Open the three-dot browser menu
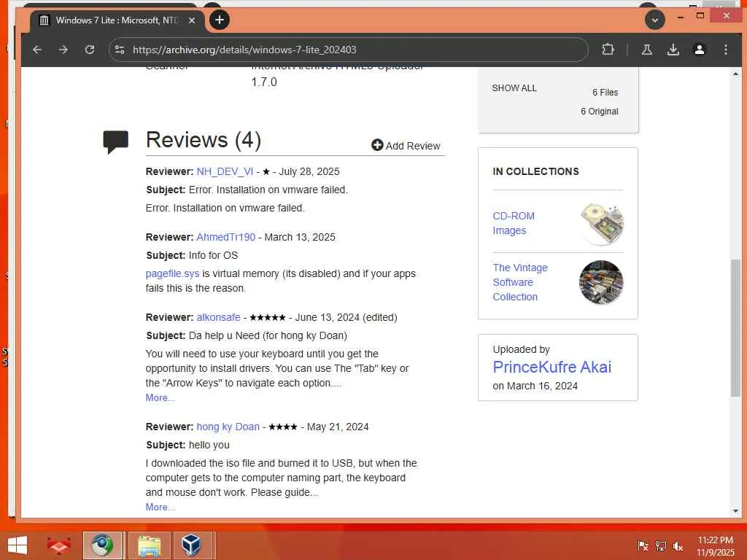 tap(726, 50)
